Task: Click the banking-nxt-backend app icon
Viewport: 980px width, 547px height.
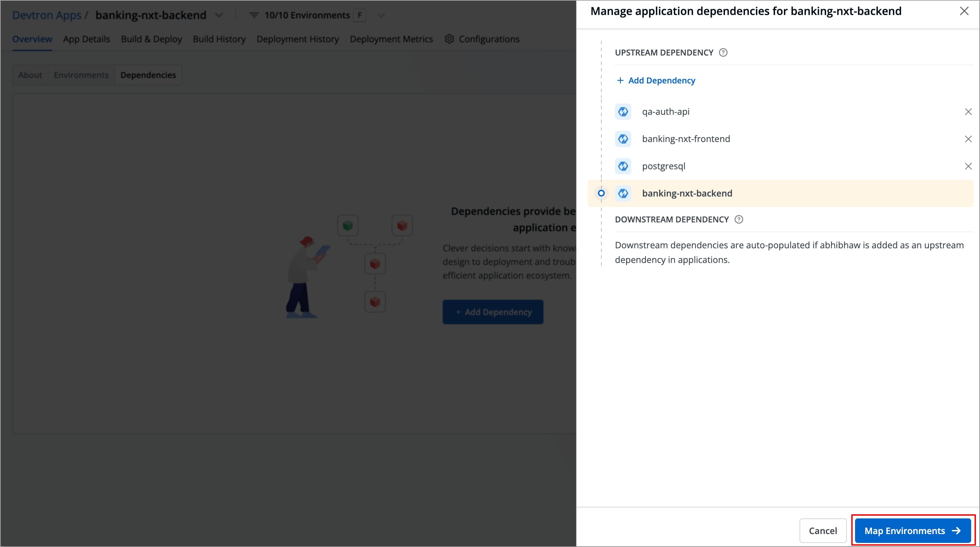Action: click(623, 193)
